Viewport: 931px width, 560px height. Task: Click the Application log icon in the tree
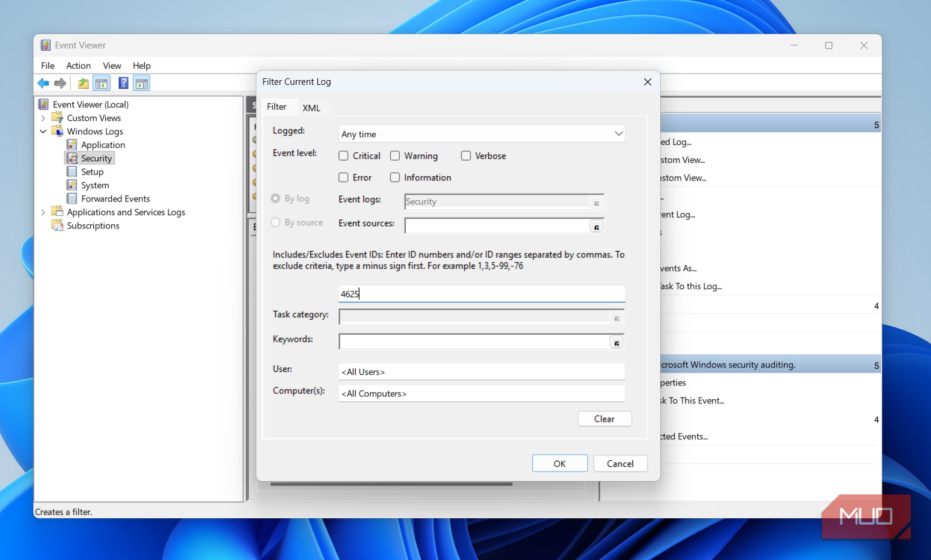(x=72, y=145)
